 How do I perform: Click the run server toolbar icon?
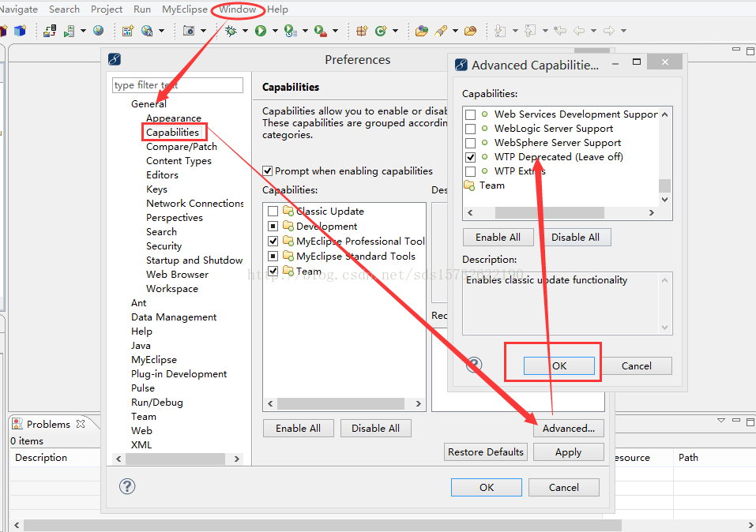point(70,31)
